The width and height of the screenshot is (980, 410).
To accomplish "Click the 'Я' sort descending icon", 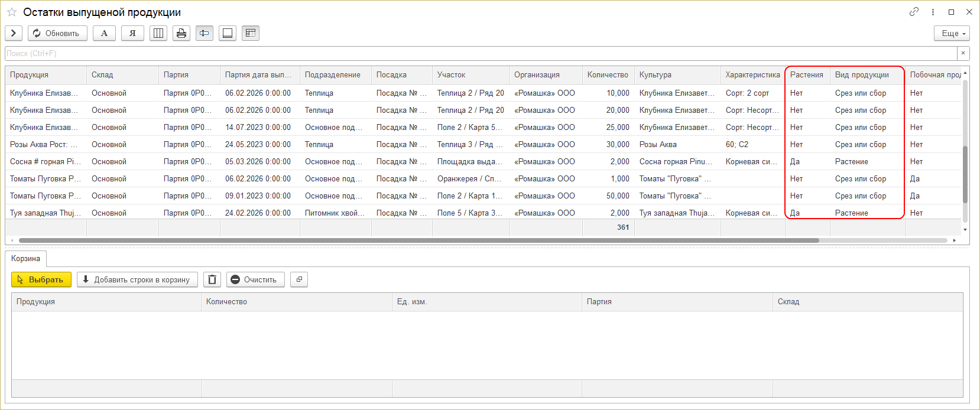I will (x=132, y=33).
